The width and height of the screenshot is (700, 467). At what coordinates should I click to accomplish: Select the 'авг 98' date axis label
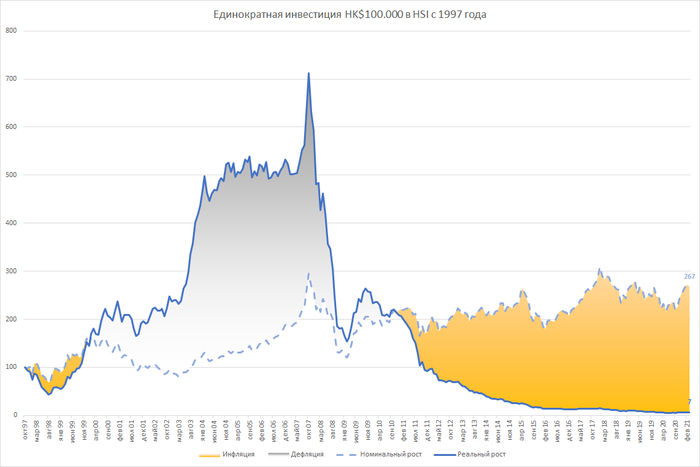49,429
